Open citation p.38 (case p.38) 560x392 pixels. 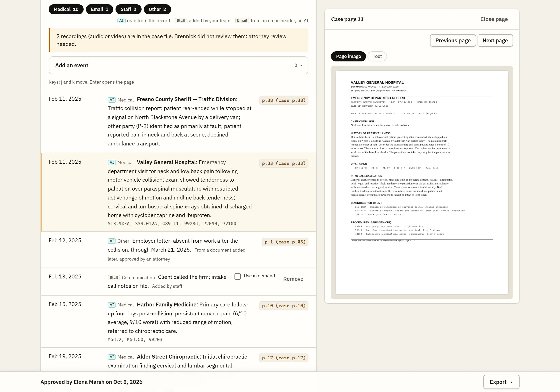tap(284, 100)
